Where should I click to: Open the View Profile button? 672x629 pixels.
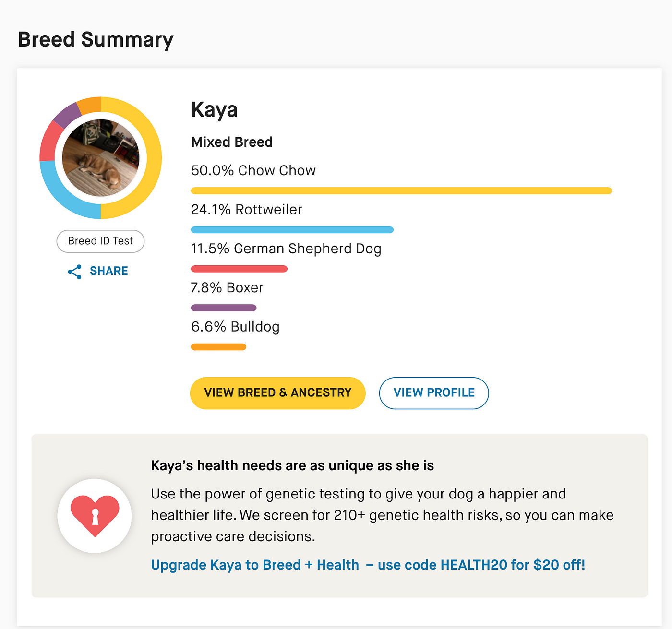click(x=434, y=393)
